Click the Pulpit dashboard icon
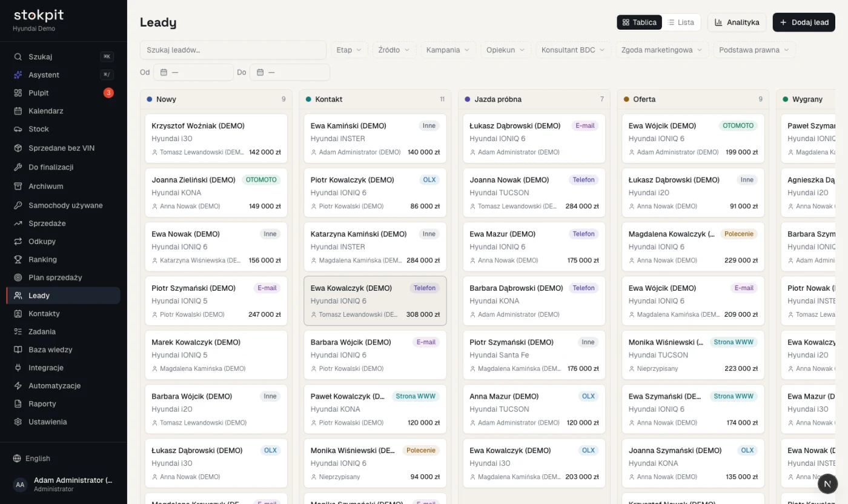Screen dimensions: 848x504 pyautogui.click(x=18, y=93)
